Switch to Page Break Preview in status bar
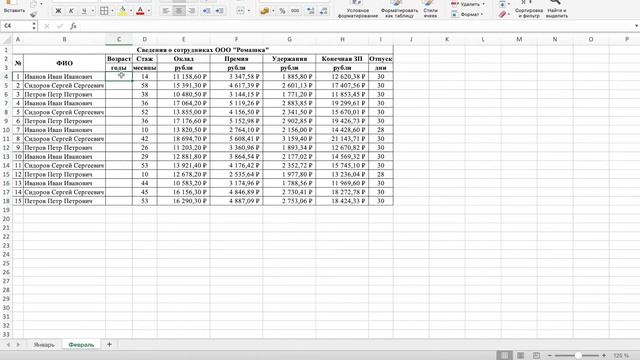The image size is (640, 360). coord(536,356)
